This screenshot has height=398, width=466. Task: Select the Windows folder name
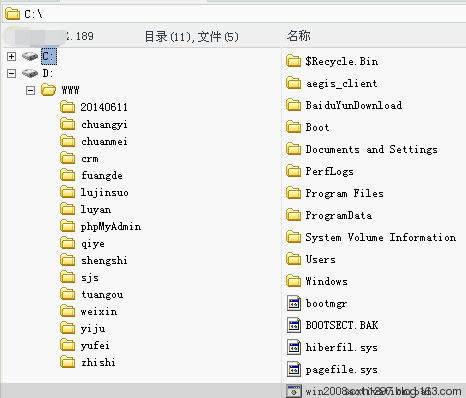tap(327, 281)
